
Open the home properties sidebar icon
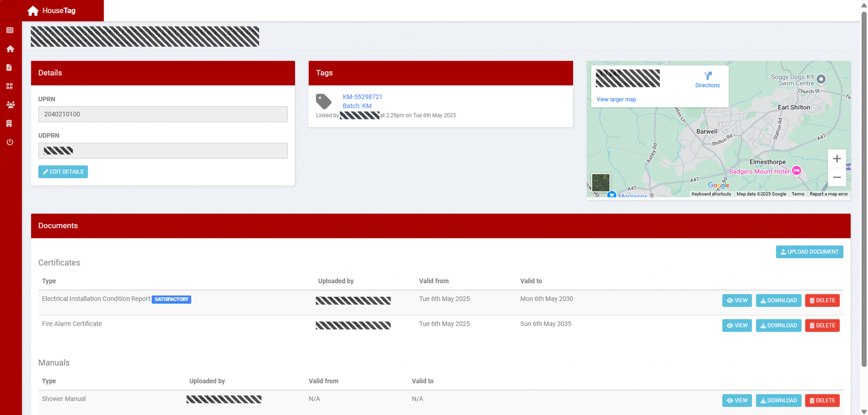10,49
